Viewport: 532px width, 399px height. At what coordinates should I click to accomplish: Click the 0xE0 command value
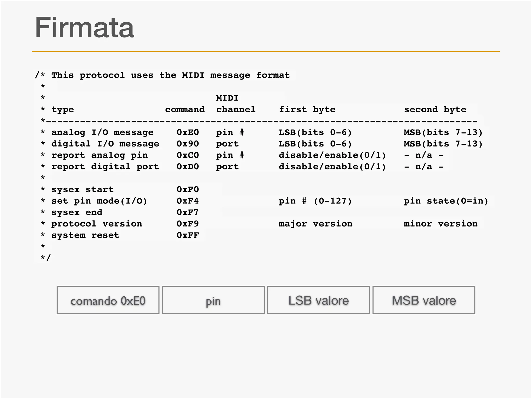click(x=188, y=132)
